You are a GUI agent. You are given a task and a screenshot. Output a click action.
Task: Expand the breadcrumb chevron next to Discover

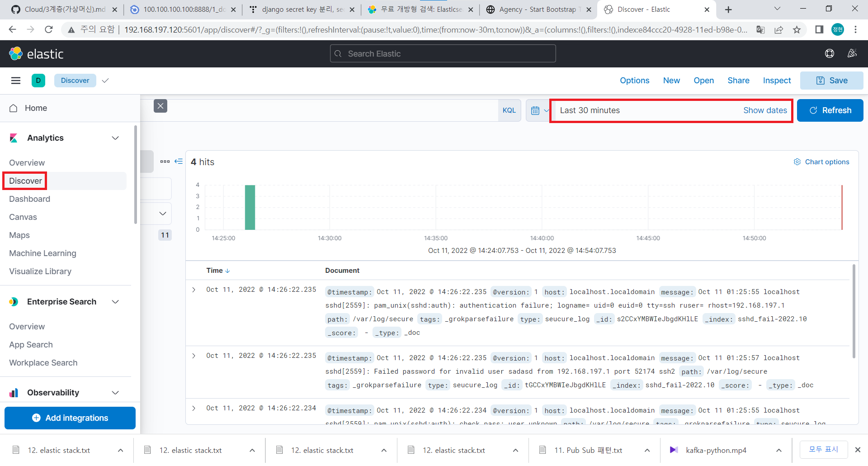pos(105,81)
